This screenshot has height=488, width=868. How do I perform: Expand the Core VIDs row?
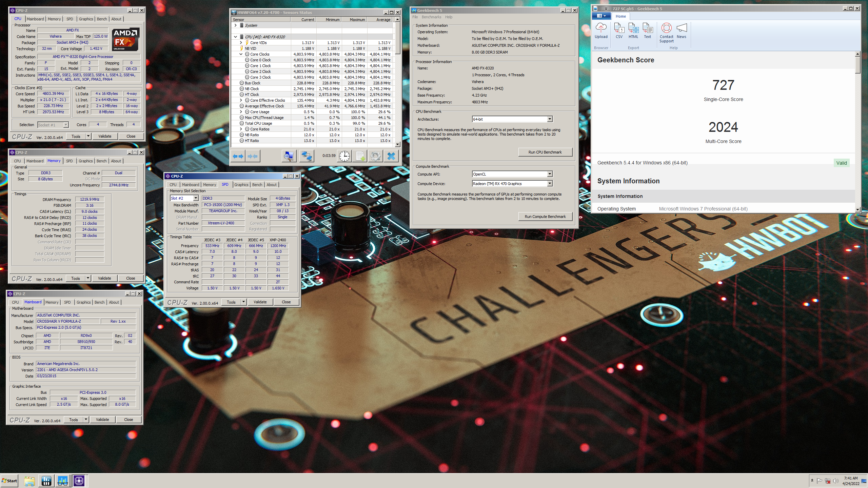point(241,42)
